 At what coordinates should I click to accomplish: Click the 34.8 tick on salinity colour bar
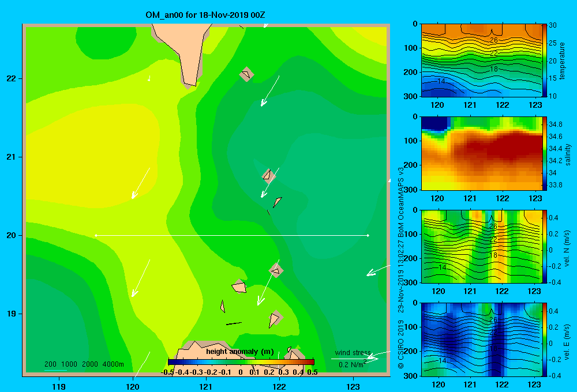[556, 125]
